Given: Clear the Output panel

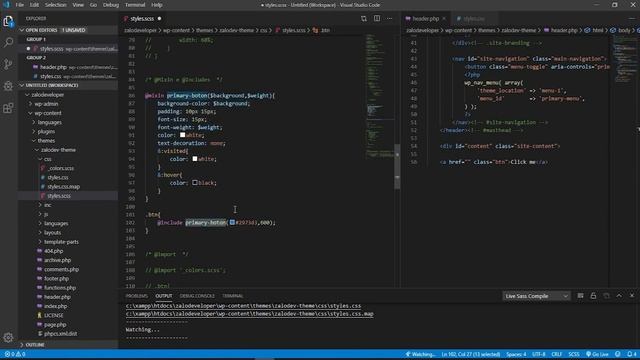Looking at the screenshot, I should click(x=580, y=296).
